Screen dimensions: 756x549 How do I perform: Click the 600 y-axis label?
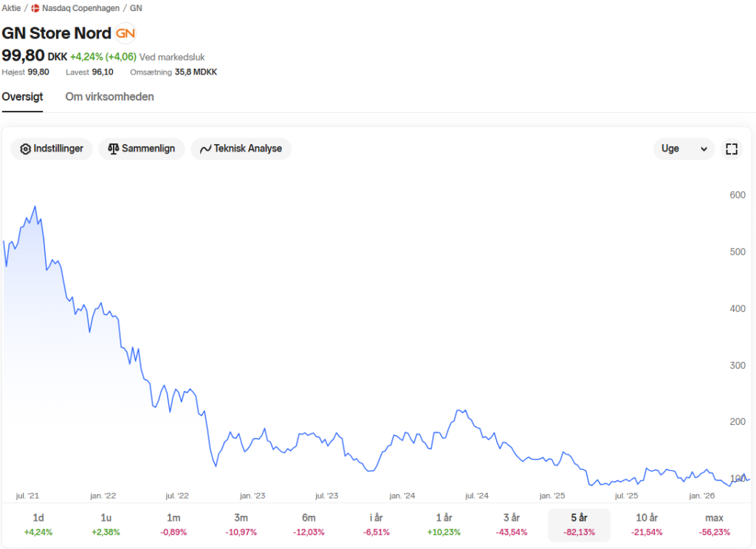(738, 195)
